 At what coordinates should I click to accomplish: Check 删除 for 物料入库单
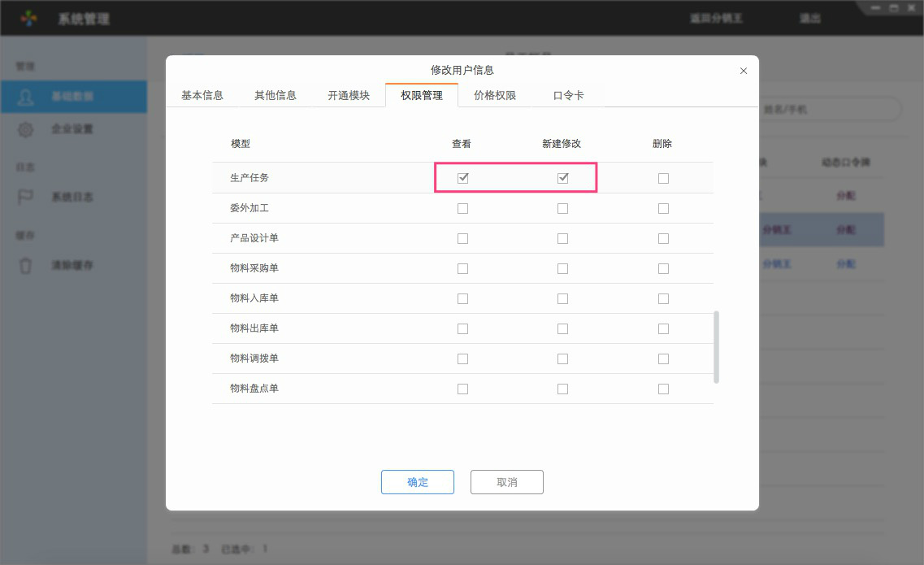click(x=663, y=298)
